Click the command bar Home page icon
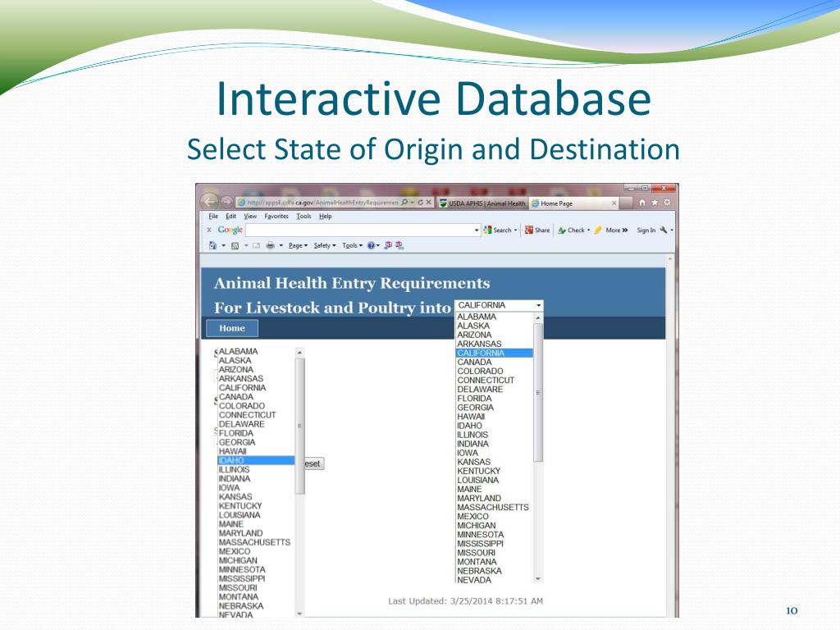The width and height of the screenshot is (840, 630). click(212, 245)
